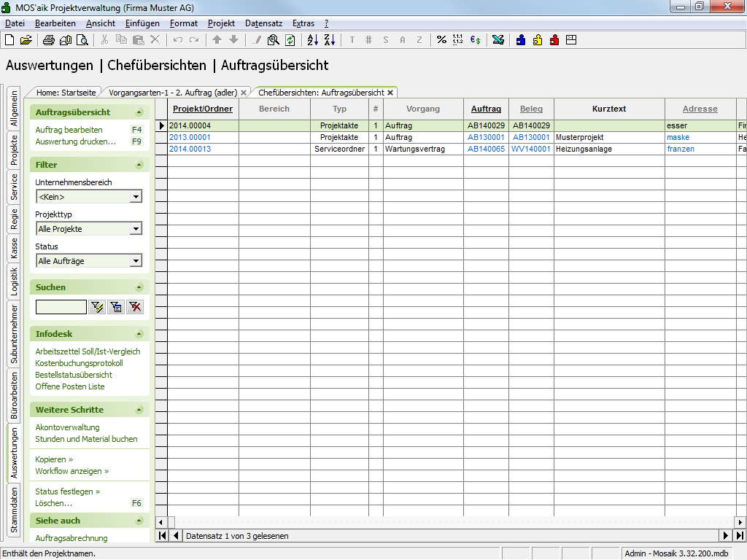Click Auswertung drucken link
Image resolution: width=747 pixels, height=560 pixels.
click(75, 141)
